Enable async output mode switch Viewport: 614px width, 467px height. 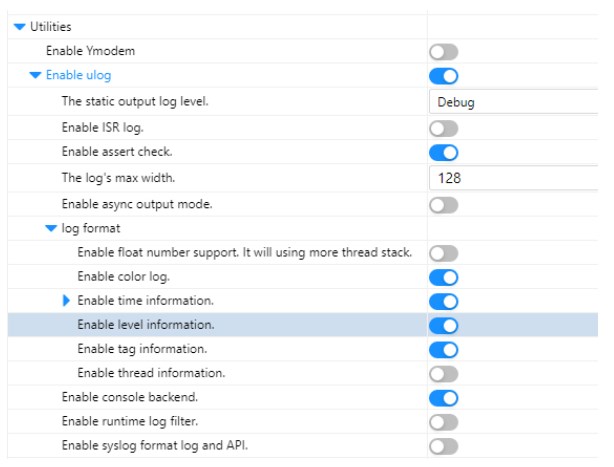443,204
